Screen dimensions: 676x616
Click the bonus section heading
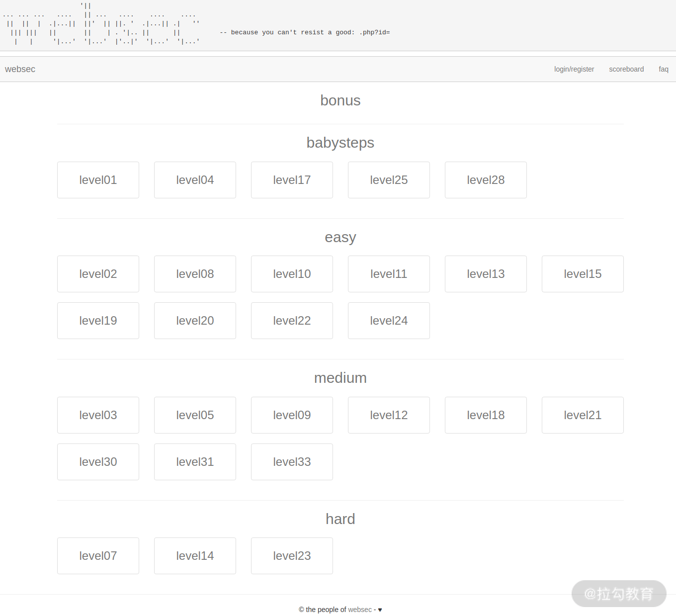[340, 100]
